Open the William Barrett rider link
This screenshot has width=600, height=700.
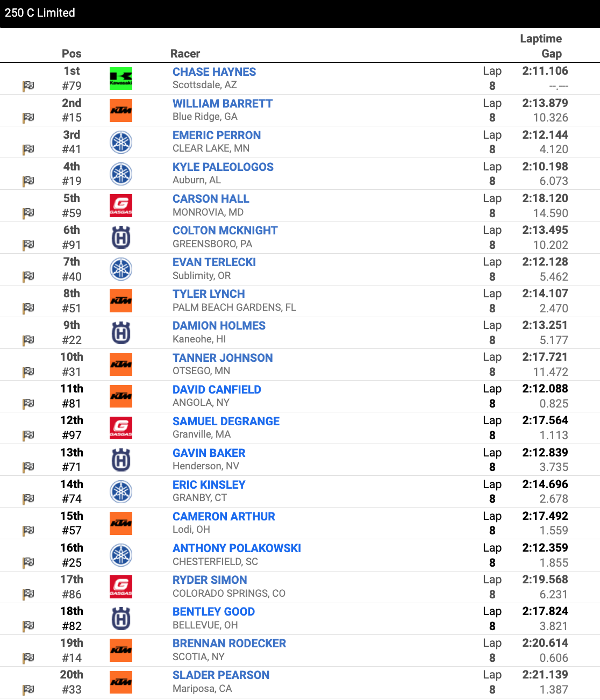tap(223, 103)
